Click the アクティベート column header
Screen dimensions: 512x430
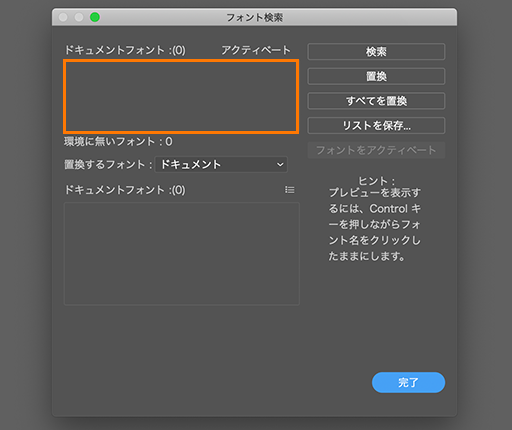(256, 50)
